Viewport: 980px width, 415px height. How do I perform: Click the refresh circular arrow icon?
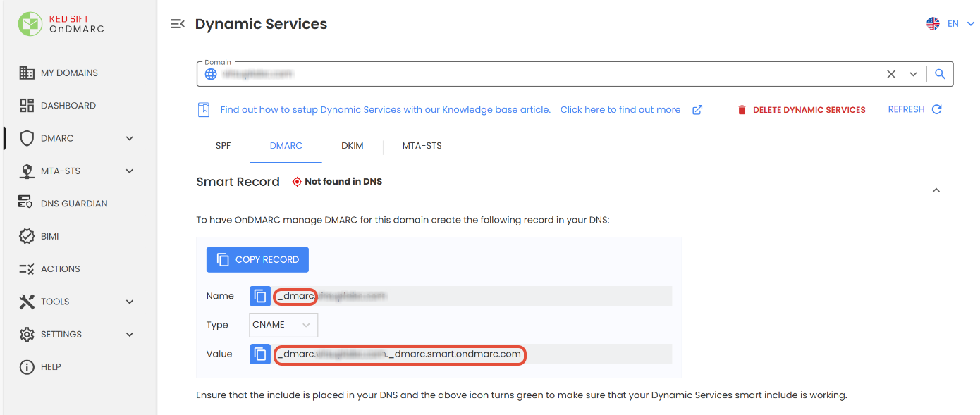[937, 109]
